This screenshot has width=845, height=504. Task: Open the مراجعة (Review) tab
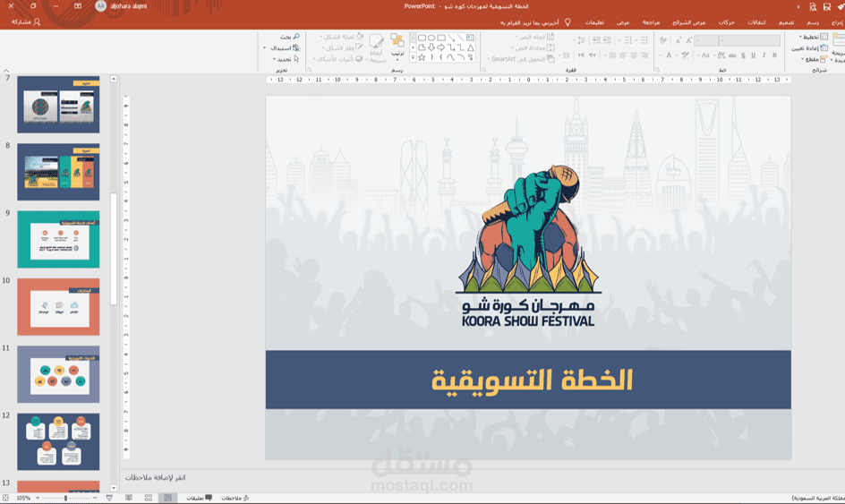pyautogui.click(x=651, y=22)
